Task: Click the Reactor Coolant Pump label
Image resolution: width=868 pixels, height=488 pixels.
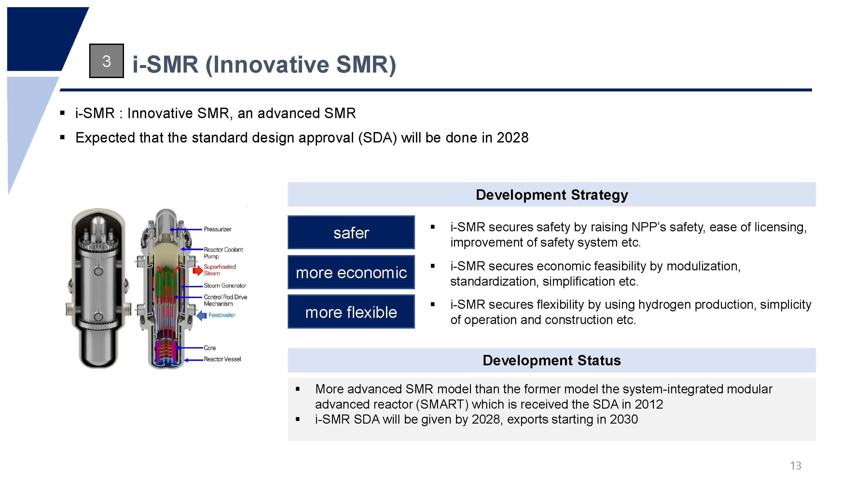Action: tap(223, 253)
